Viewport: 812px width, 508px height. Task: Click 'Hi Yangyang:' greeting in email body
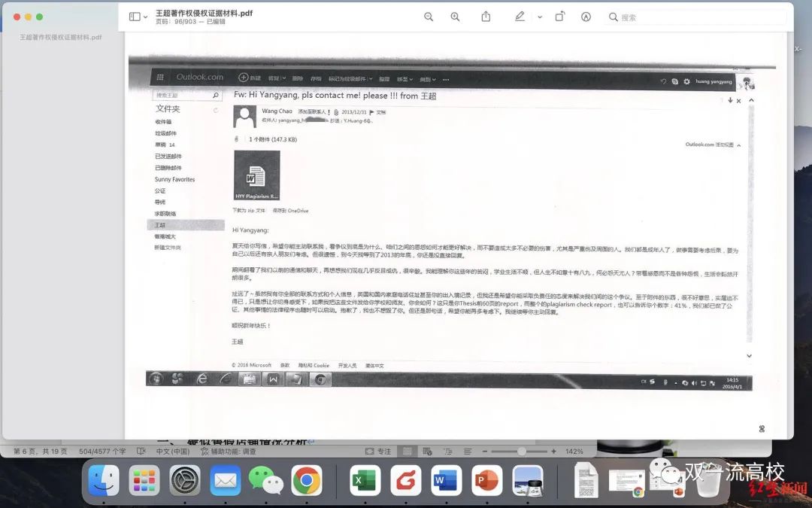[250, 230]
